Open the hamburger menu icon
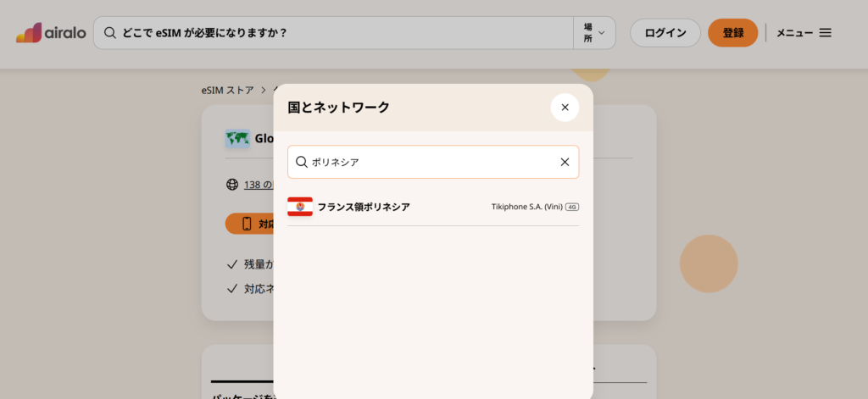Viewport: 868px width, 399px height. pyautogui.click(x=825, y=33)
